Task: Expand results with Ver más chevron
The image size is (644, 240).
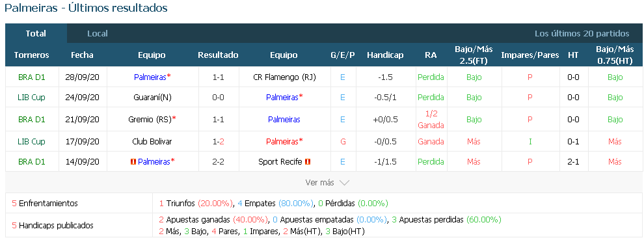Action: coord(327,183)
